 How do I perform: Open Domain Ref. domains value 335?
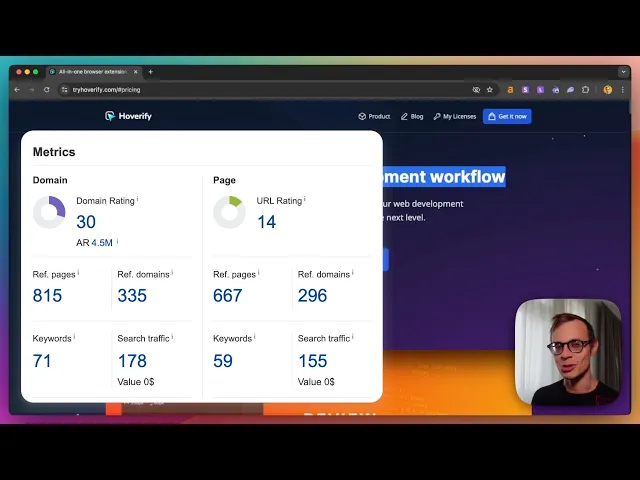tap(132, 296)
